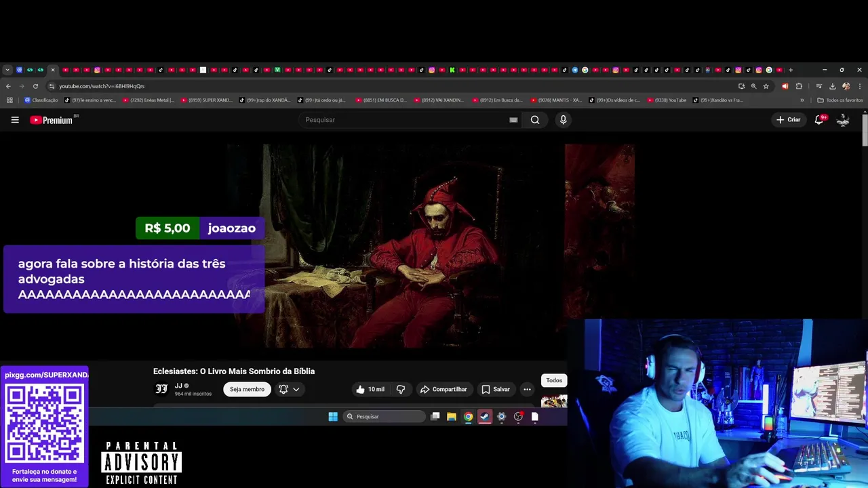
Task: Click the address bar URL youtube.com/watch
Action: pyautogui.click(x=102, y=86)
